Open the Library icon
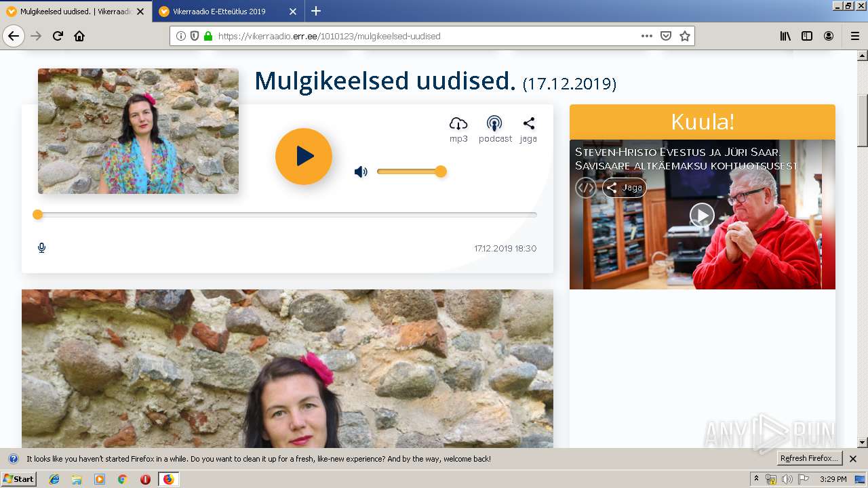Screen dimensions: 868x488 (785, 37)
